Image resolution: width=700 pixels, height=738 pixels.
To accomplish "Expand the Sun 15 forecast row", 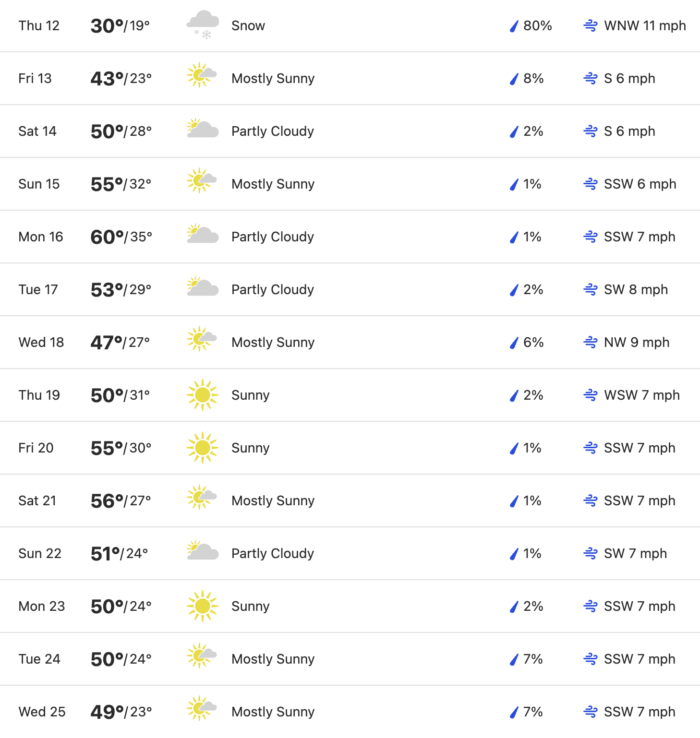I will (350, 184).
